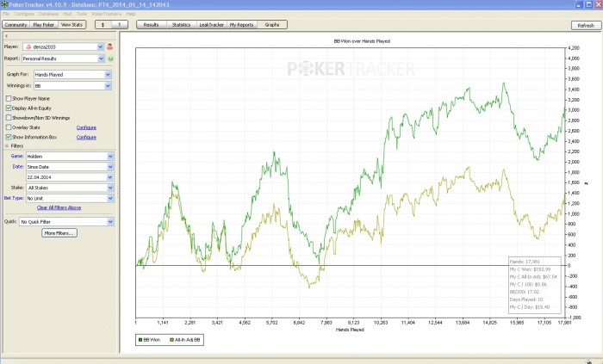Enable Show Player Name checkbox
603x364 pixels.
9,99
